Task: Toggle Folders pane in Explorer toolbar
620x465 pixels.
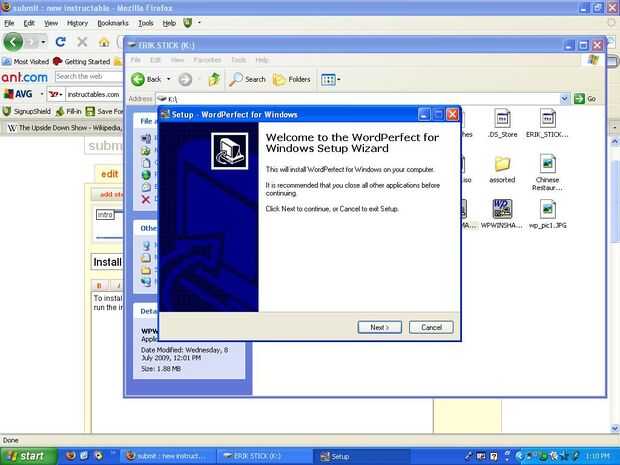Action: pos(292,79)
